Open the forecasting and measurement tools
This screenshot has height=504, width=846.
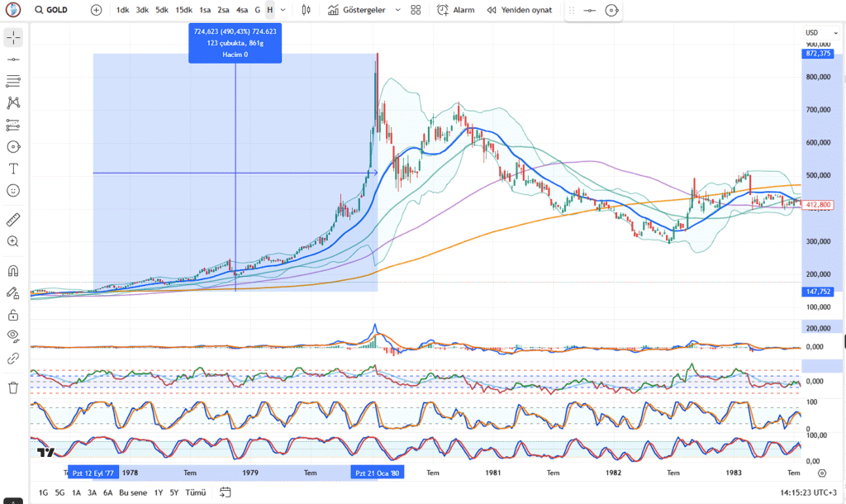click(13, 126)
